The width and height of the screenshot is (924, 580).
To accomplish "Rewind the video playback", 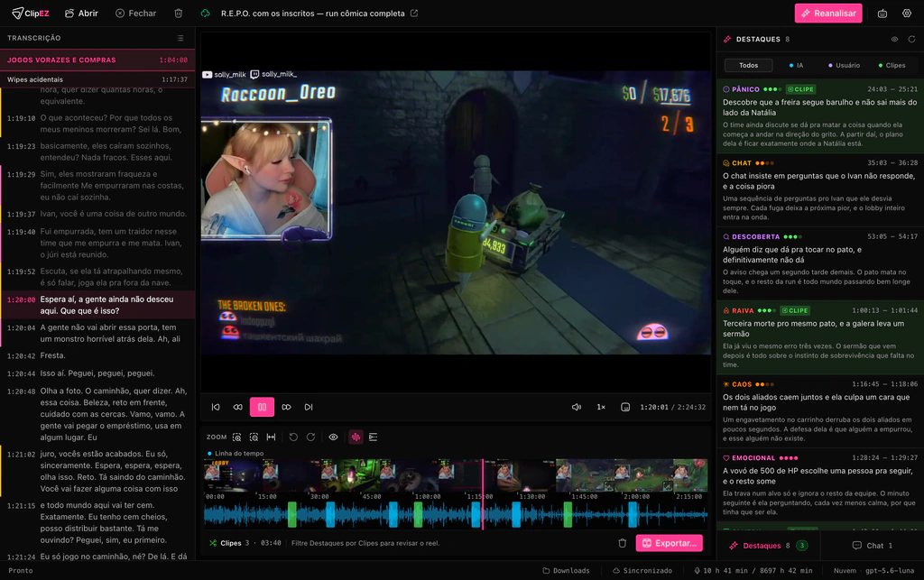I will (x=237, y=407).
